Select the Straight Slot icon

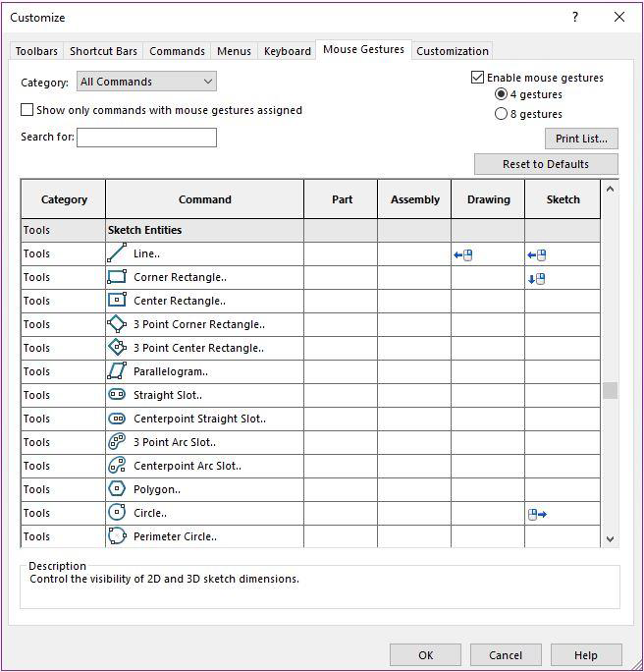pyautogui.click(x=117, y=395)
